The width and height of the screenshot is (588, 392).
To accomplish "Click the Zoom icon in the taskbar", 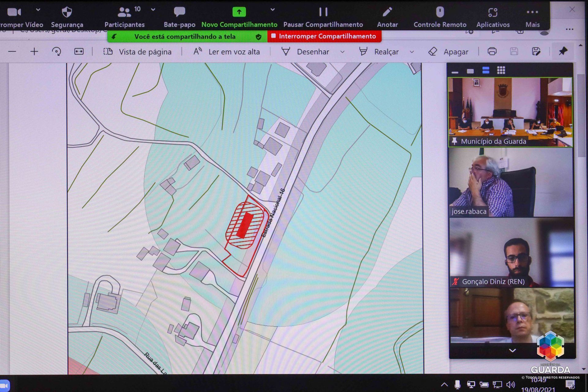I will (x=5, y=385).
